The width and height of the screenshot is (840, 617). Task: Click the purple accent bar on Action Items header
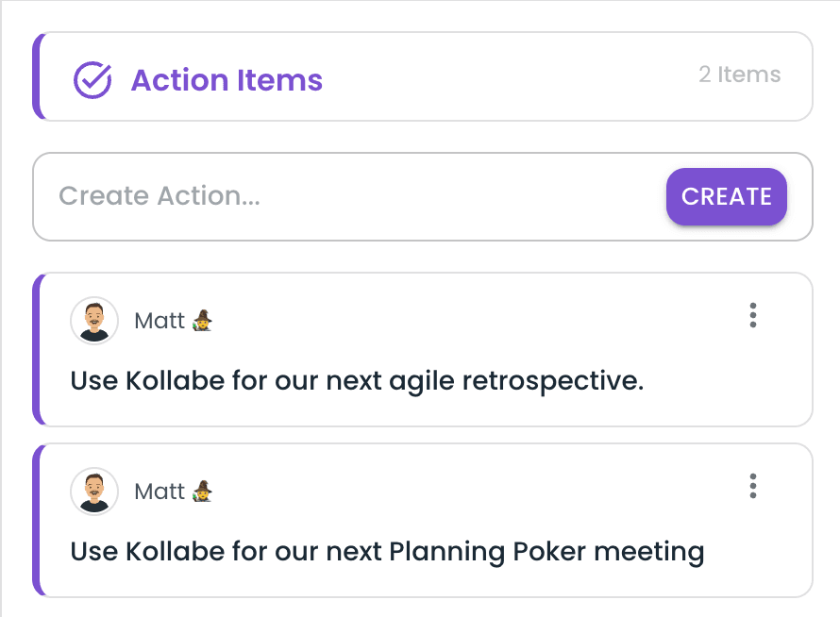click(37, 76)
